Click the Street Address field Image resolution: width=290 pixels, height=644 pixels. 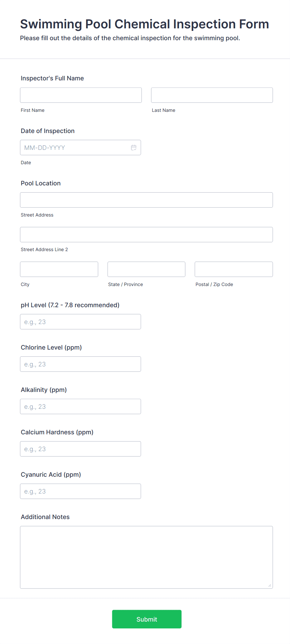tap(146, 200)
